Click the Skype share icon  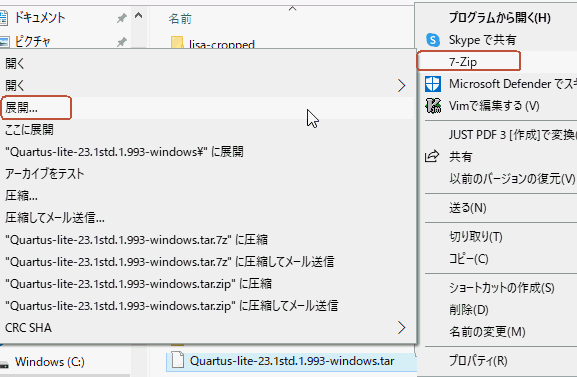tap(433, 40)
